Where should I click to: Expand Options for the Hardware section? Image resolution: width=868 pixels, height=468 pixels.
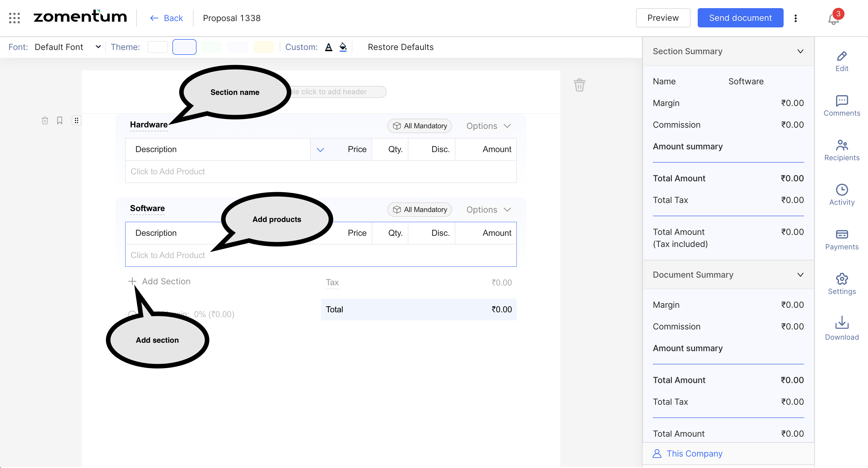click(x=488, y=126)
